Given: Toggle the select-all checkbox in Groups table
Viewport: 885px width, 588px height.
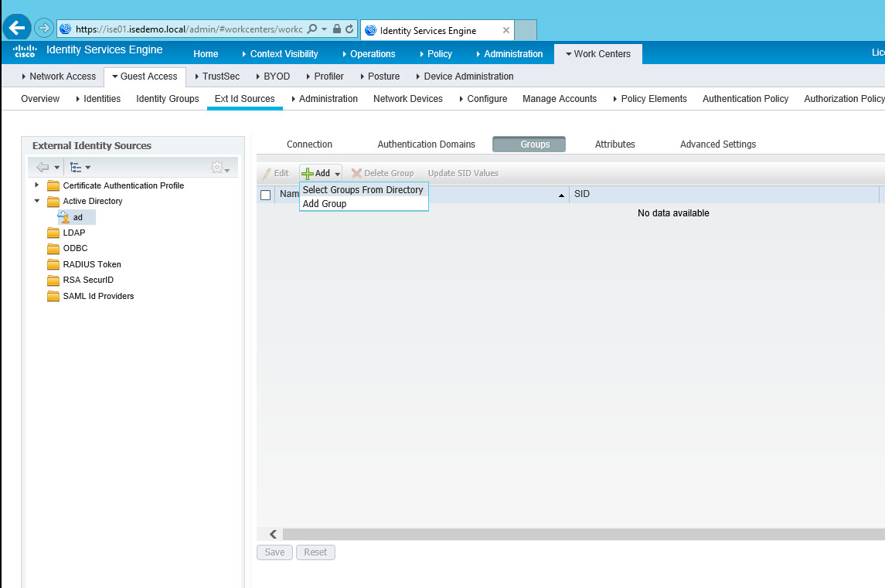Looking at the screenshot, I should click(x=265, y=195).
